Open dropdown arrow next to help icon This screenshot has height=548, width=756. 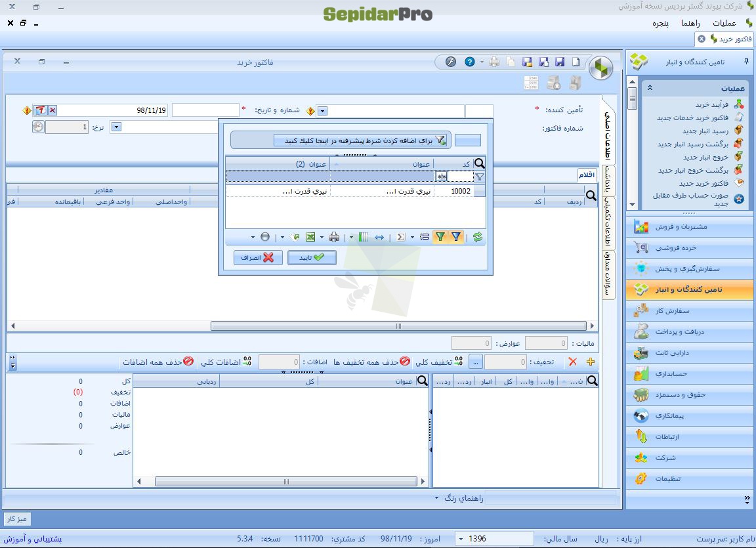481,62
